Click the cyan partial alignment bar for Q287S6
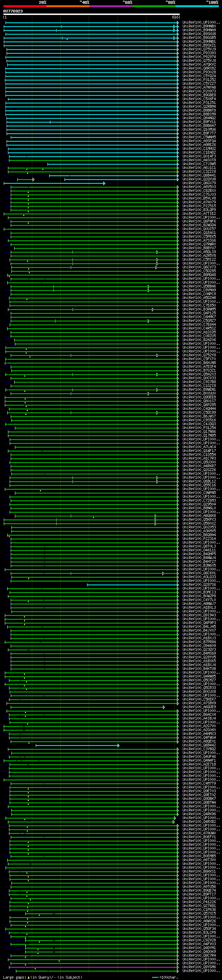 coord(133,585)
